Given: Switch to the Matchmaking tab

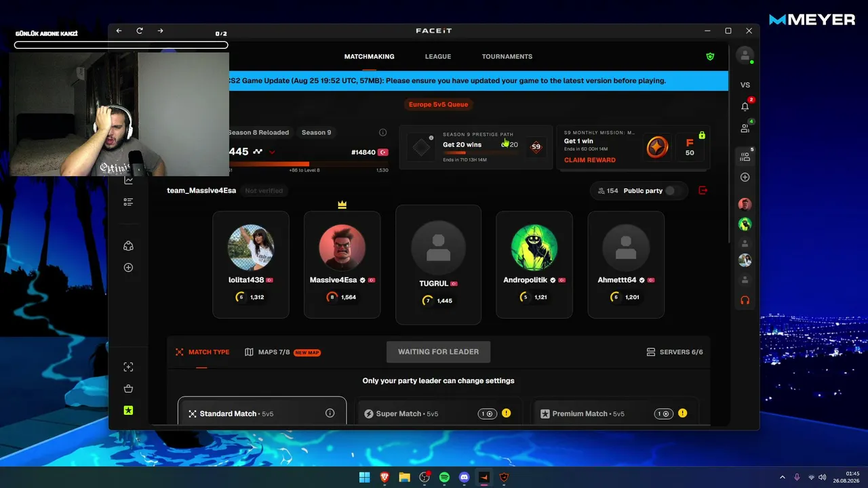Looking at the screenshot, I should tap(369, 56).
